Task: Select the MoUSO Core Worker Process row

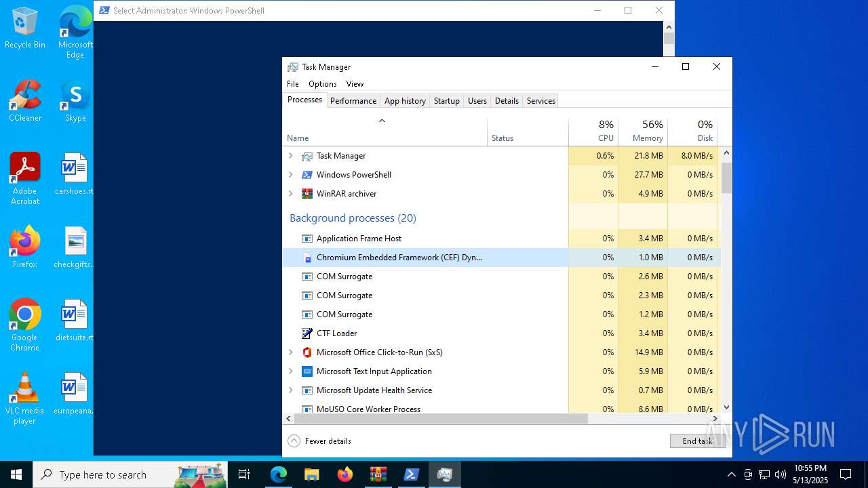Action: (501, 409)
